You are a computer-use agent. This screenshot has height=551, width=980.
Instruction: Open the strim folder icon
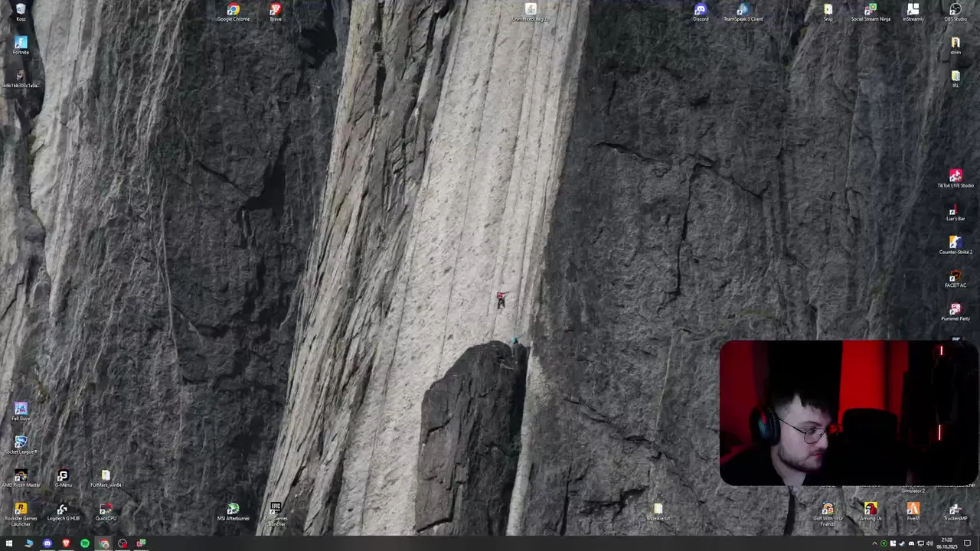955,45
